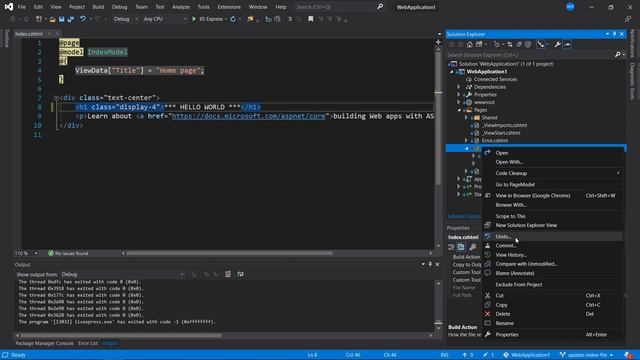Open the docs.microsoft.com/aspnet/core link in editor
This screenshot has width=640, height=360.
[x=249, y=116]
